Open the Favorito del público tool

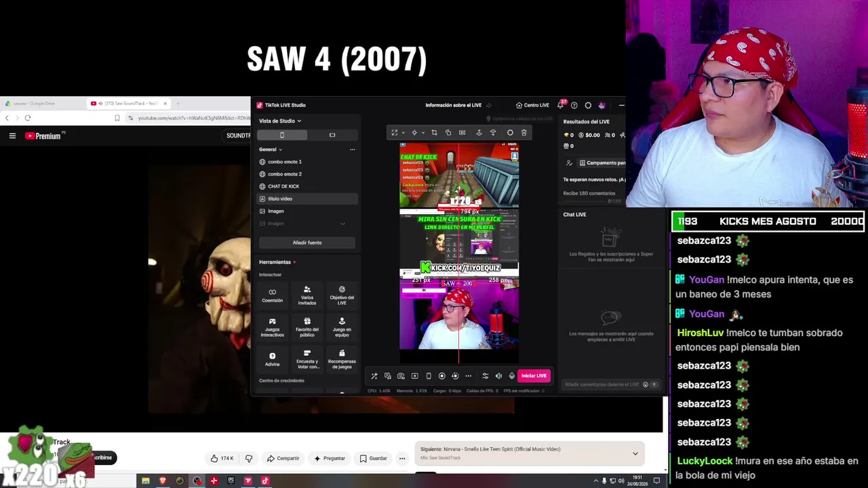point(307,327)
